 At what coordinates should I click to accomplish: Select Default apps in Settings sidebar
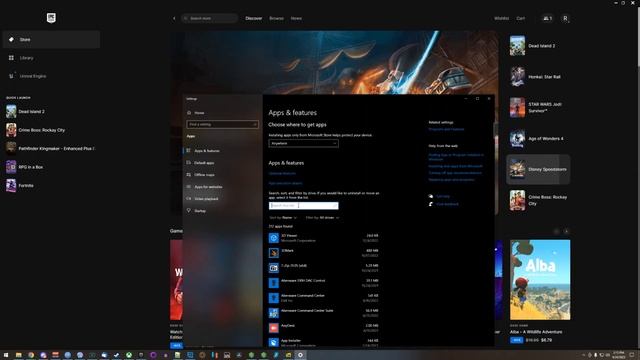222,163
